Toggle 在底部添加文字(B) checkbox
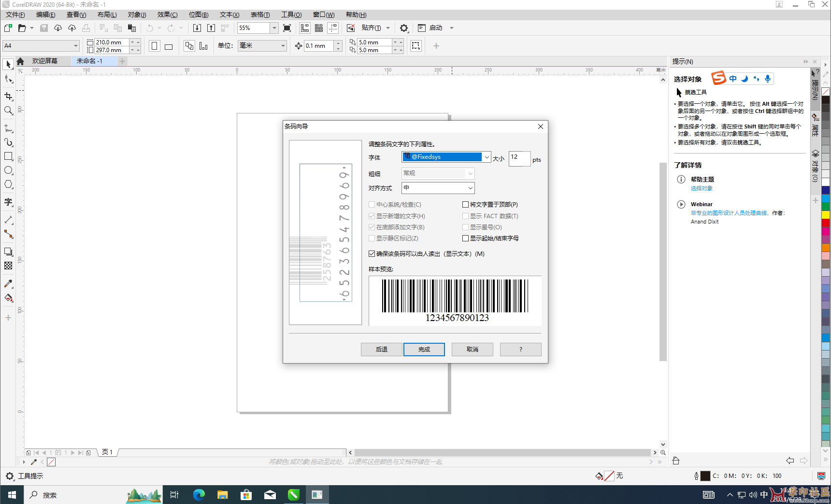This screenshot has height=504, width=831. pyautogui.click(x=372, y=227)
